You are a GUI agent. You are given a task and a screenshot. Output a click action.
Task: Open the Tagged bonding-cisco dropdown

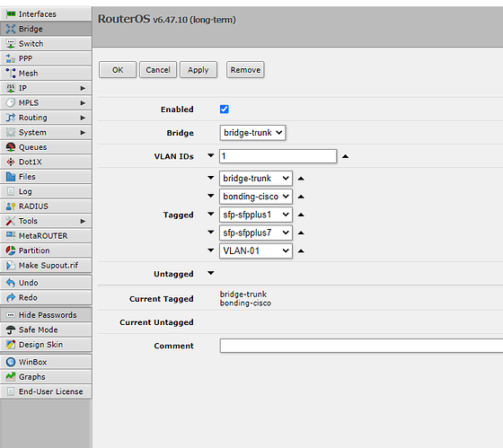(256, 197)
